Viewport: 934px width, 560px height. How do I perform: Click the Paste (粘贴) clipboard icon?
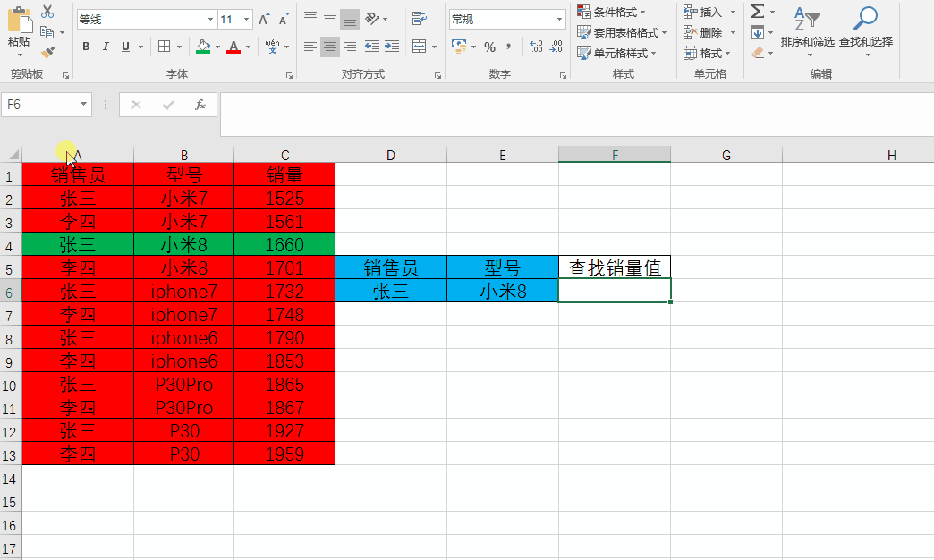pos(19,21)
